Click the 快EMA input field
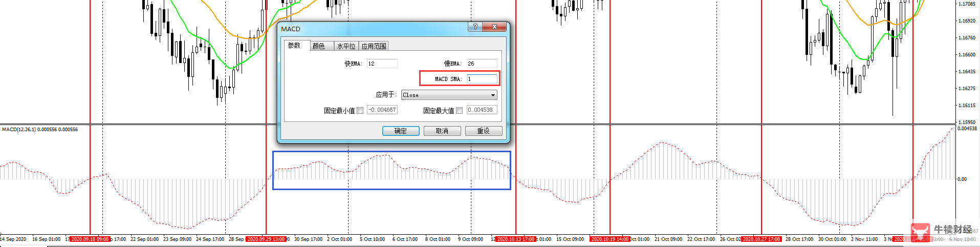980x247 pixels. [x=382, y=64]
